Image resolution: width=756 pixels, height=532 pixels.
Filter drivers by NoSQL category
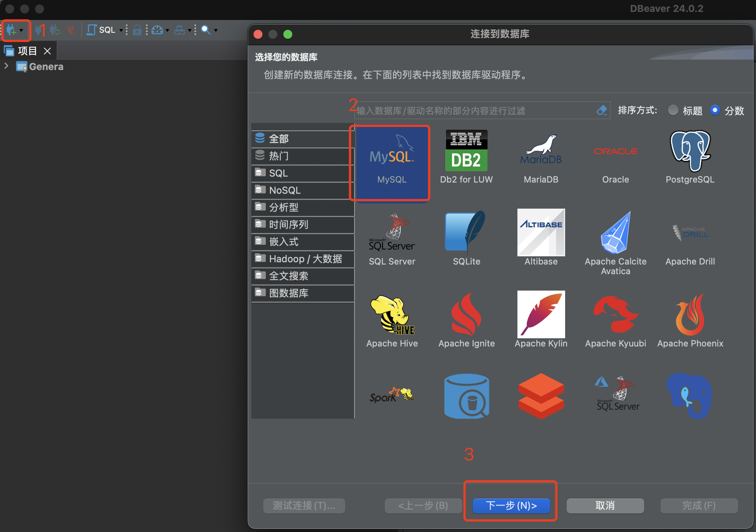tap(303, 190)
